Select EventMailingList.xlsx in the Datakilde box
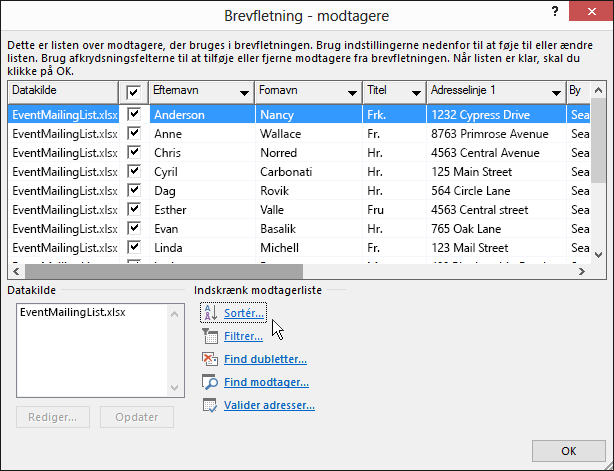 tap(72, 312)
